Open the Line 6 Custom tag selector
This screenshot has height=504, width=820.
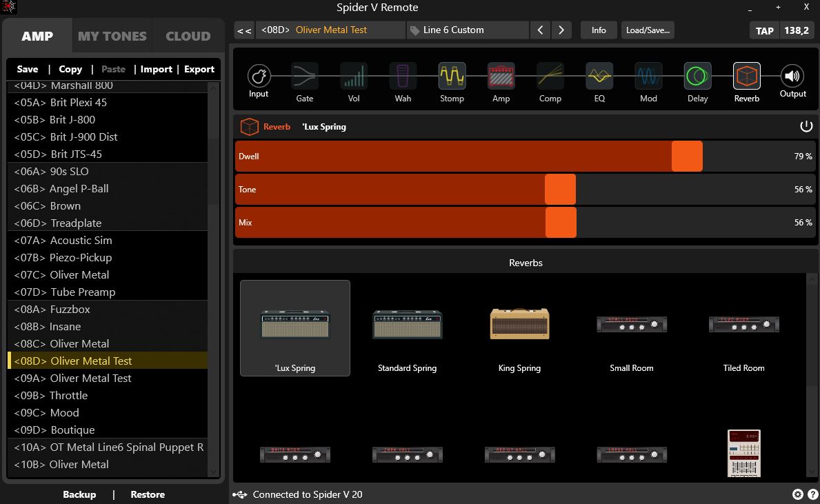pyautogui.click(x=468, y=30)
